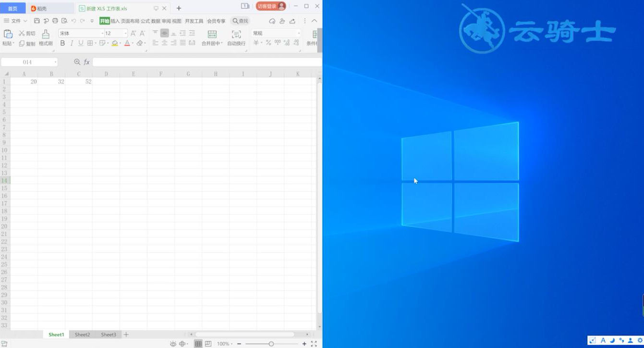Click the Paste clipboard icon
This screenshot has height=348, width=644.
click(8, 34)
